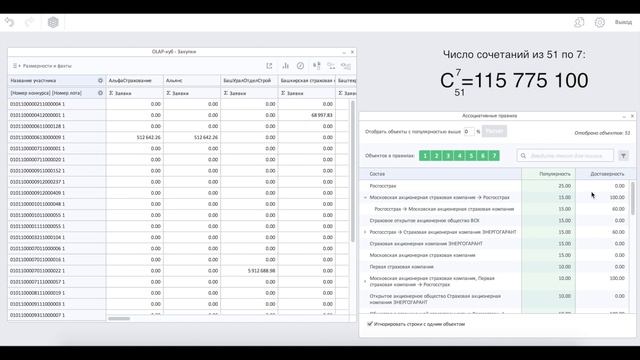Click the Выход logout link
640x360 pixels.
click(x=623, y=22)
